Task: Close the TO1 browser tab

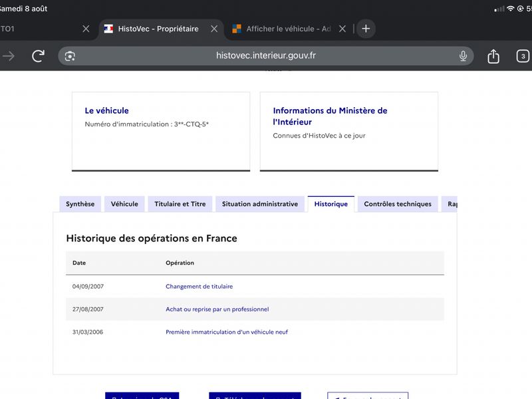Action: (86, 29)
